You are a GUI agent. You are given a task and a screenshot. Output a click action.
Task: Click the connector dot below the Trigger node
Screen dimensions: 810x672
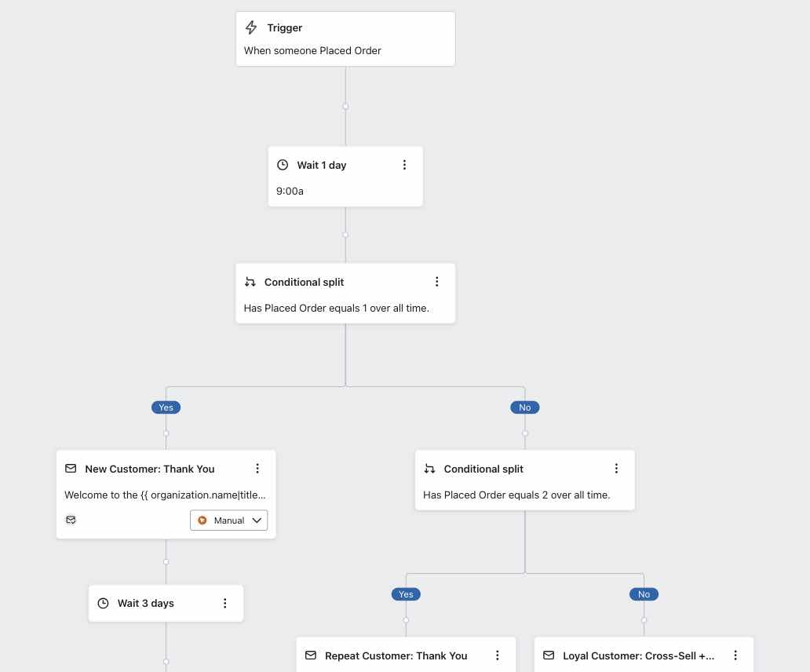tap(345, 106)
